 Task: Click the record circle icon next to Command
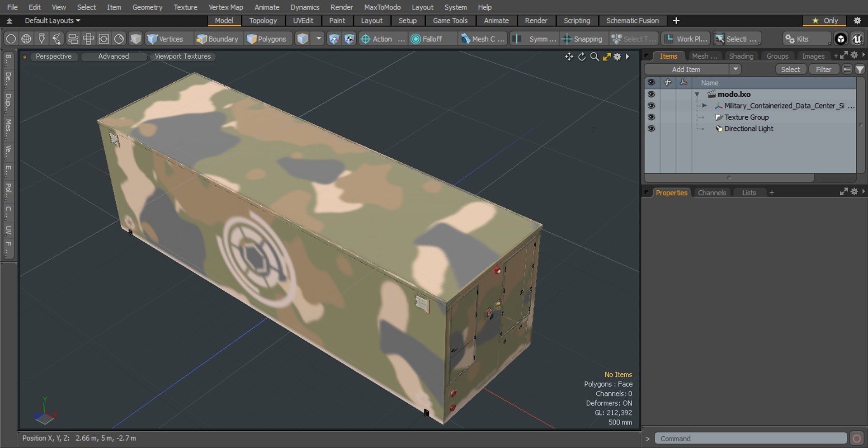(856, 439)
